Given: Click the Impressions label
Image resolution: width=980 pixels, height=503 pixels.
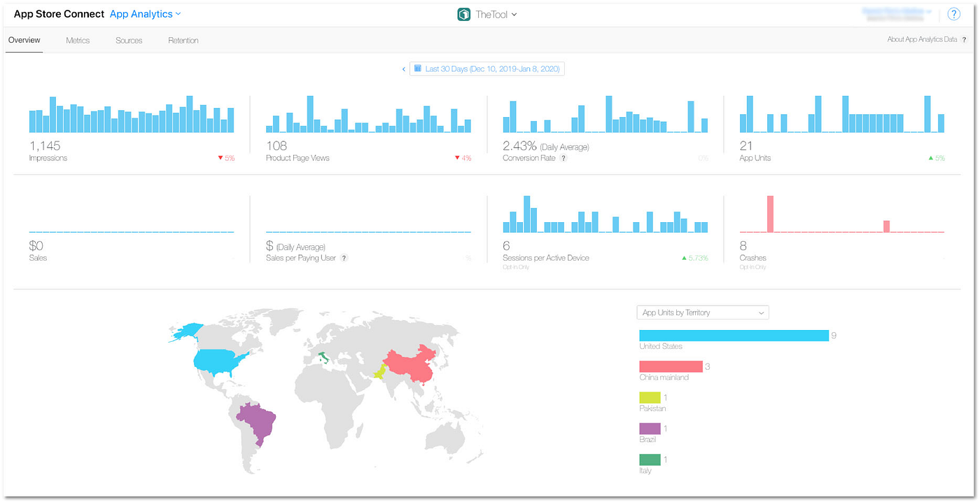Looking at the screenshot, I should pyautogui.click(x=48, y=158).
